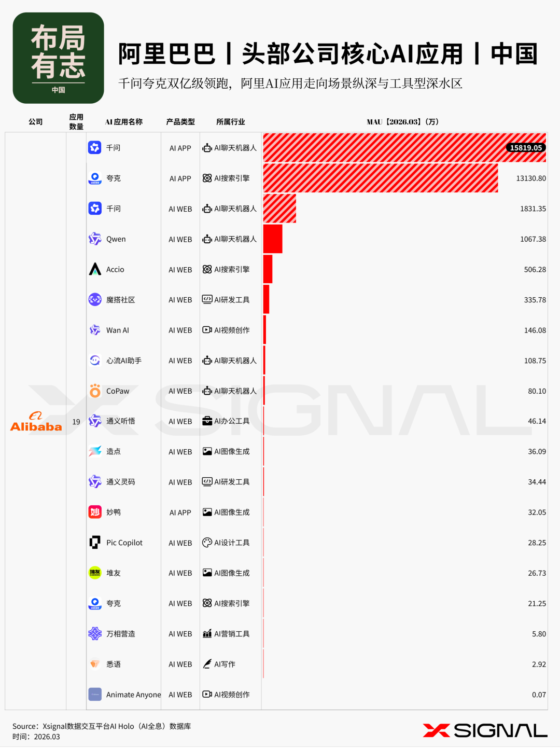The width and height of the screenshot is (560, 748).
Task: Click the Wan AI app name
Action: coord(118,330)
